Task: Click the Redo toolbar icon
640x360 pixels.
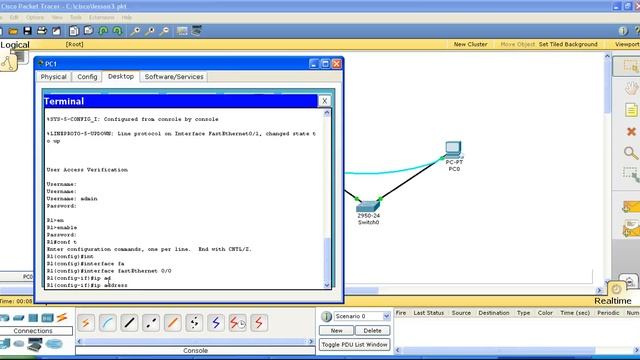Action: [x=118, y=31]
